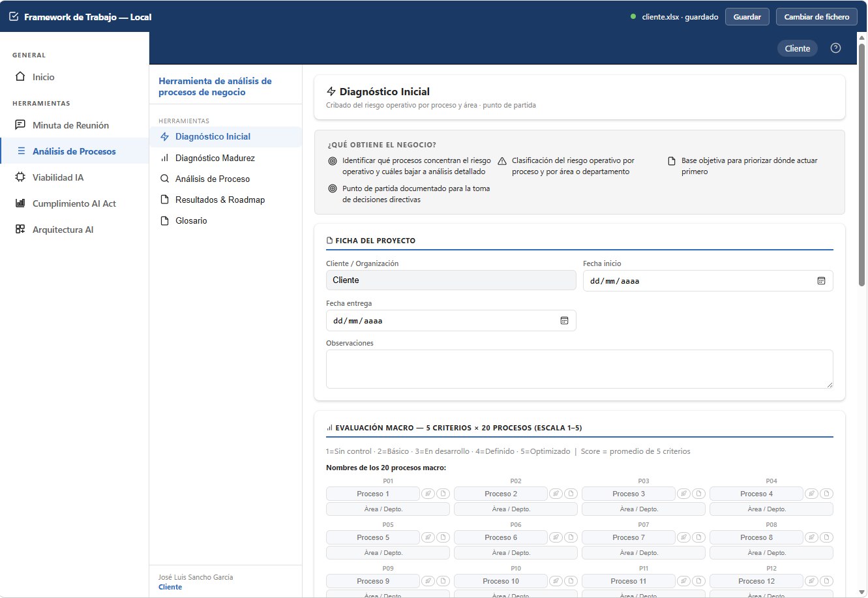Viewport: 868px width, 598px height.
Task: Click the Área / Depto. field under P08
Action: pos(771,553)
